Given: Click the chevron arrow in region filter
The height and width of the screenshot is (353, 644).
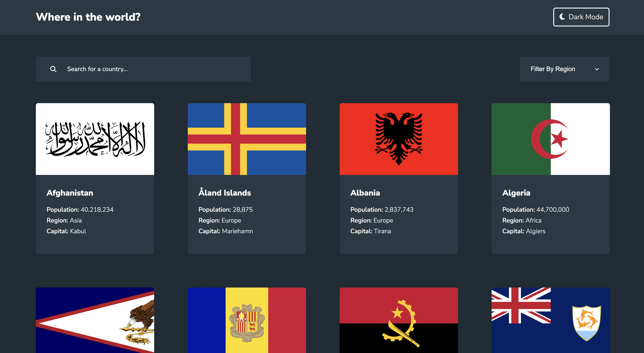Looking at the screenshot, I should (x=597, y=69).
